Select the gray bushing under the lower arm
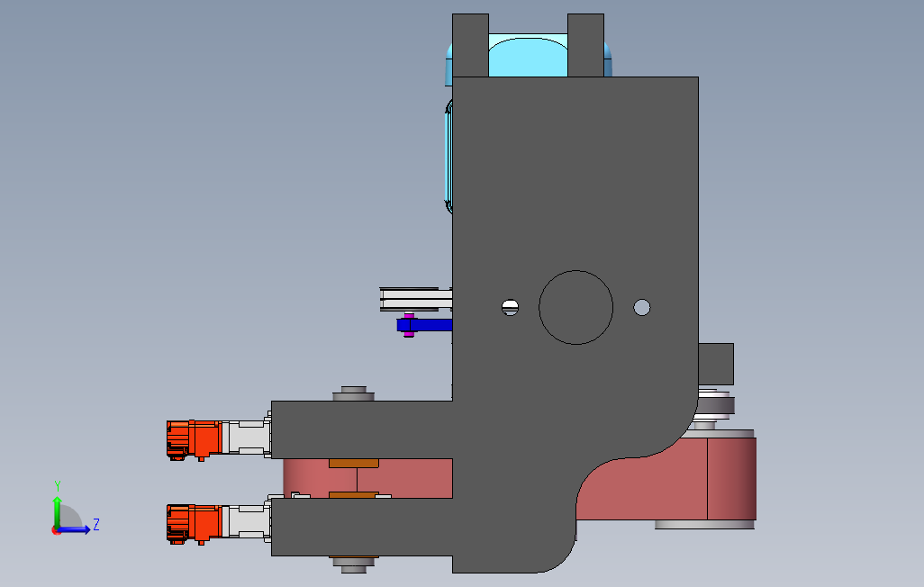Screen dimensions: 924x587 (x=354, y=564)
